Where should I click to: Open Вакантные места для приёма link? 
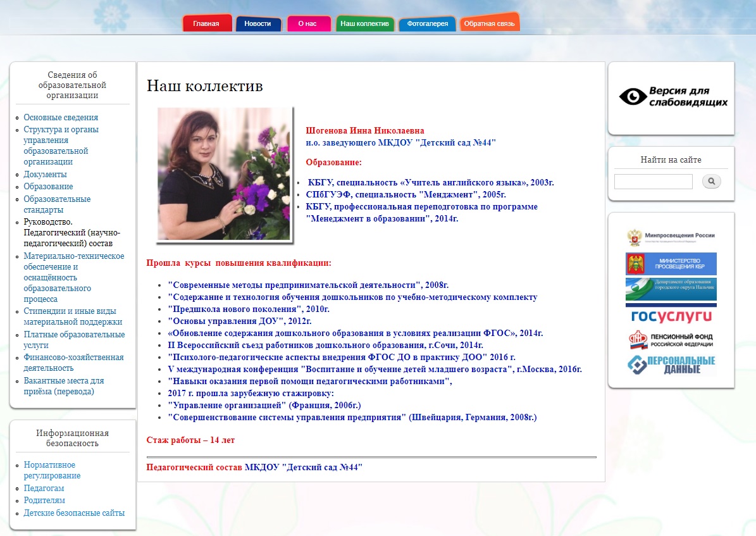click(x=63, y=386)
